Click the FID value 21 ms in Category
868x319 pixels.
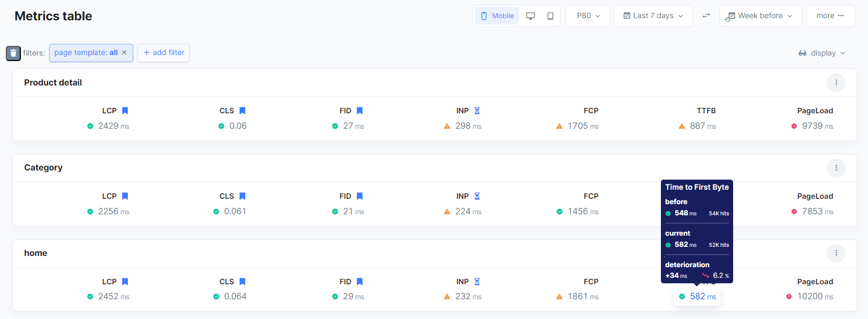353,212
